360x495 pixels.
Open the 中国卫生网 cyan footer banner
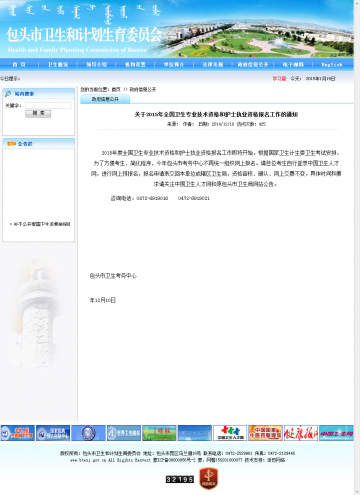336,433
